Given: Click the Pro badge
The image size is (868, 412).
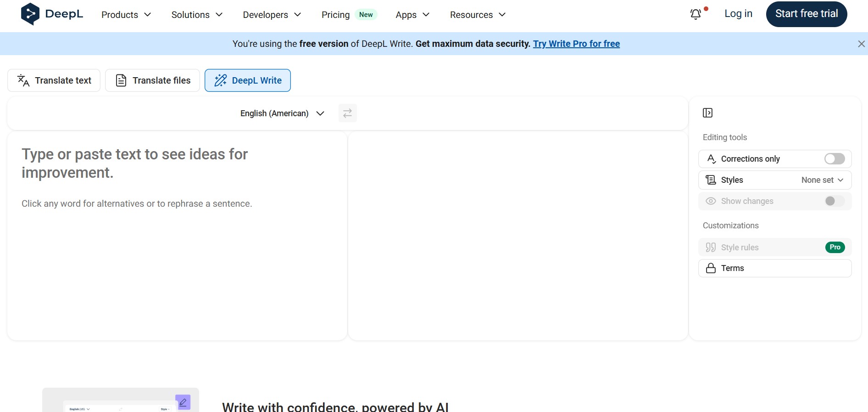Looking at the screenshot, I should click(835, 248).
